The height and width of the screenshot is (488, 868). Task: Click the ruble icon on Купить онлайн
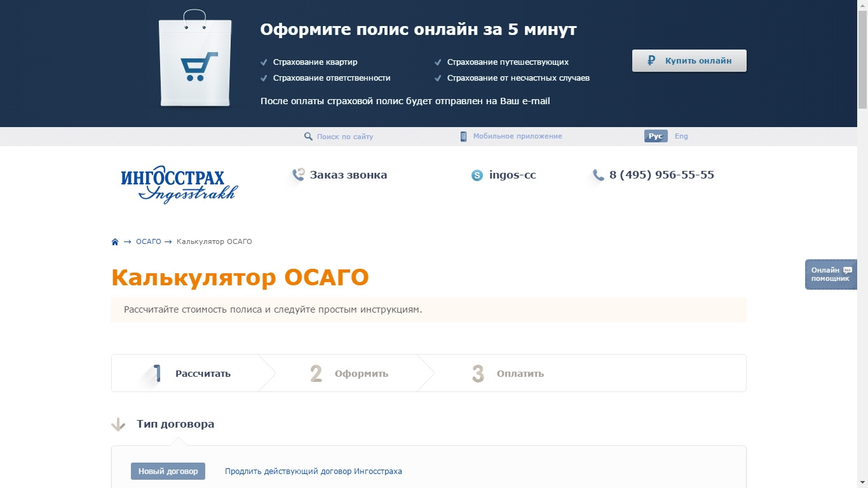(x=651, y=61)
